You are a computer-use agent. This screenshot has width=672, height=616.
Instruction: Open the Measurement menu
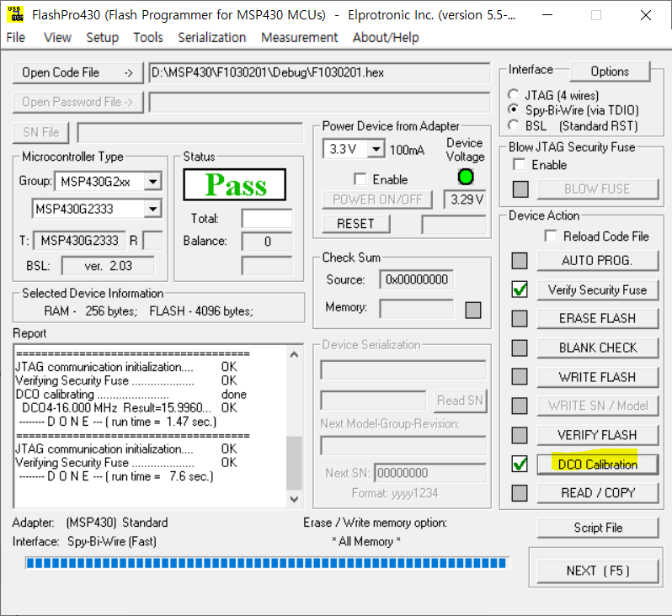click(300, 38)
